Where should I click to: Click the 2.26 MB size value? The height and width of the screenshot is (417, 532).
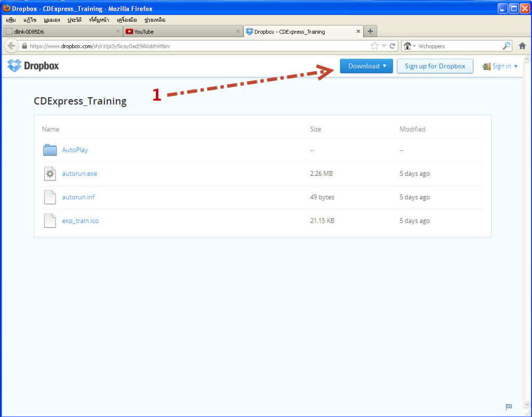coord(321,174)
